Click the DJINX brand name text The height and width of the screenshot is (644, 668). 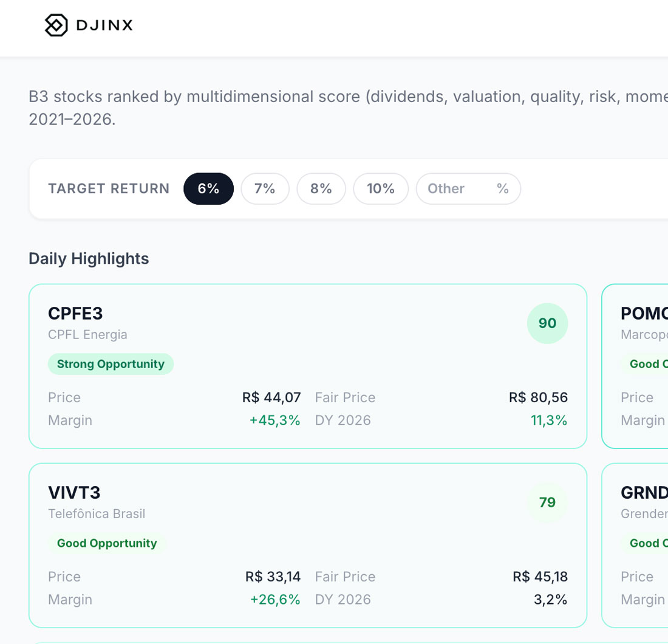click(104, 25)
